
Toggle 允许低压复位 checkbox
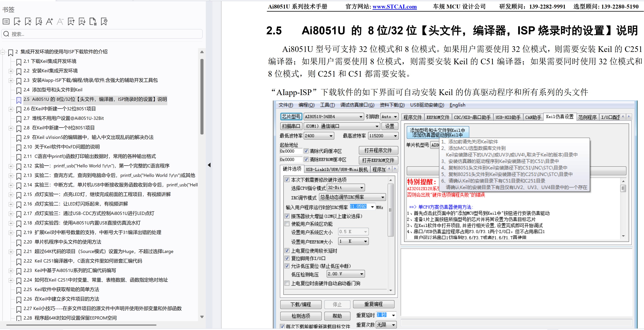click(x=287, y=266)
